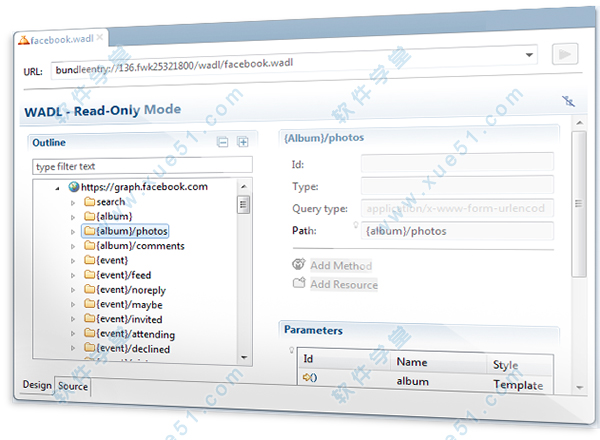Close the facebook.wadl tab
Screen dimensions: 600x440
99,37
